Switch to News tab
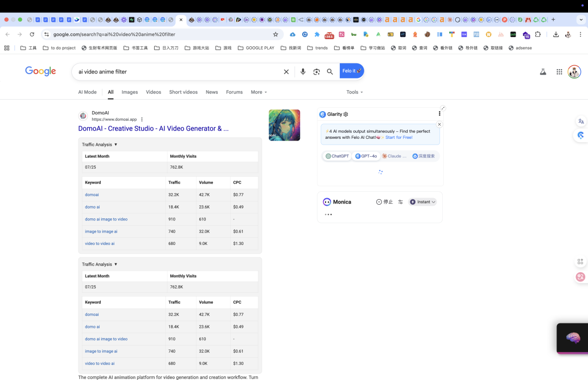This screenshot has width=588, height=380. (x=212, y=92)
